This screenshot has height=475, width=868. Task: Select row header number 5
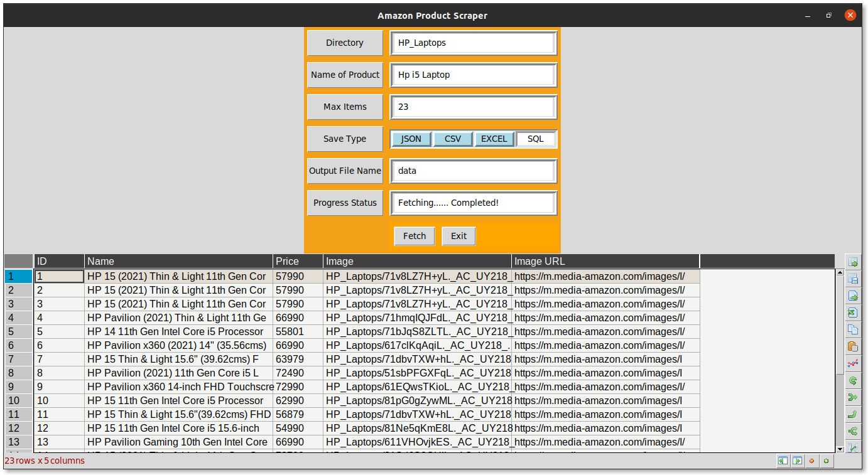tap(18, 331)
